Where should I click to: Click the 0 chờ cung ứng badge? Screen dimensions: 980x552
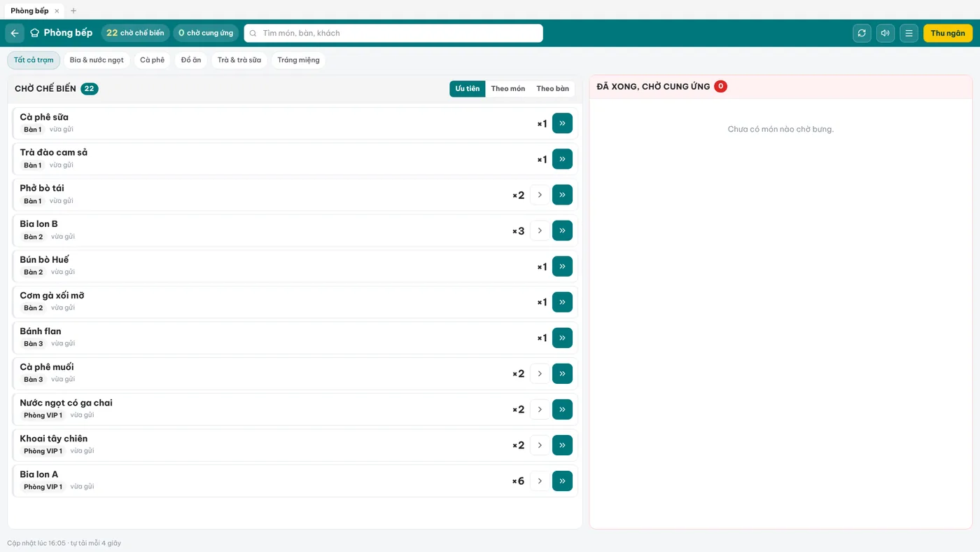(x=206, y=33)
